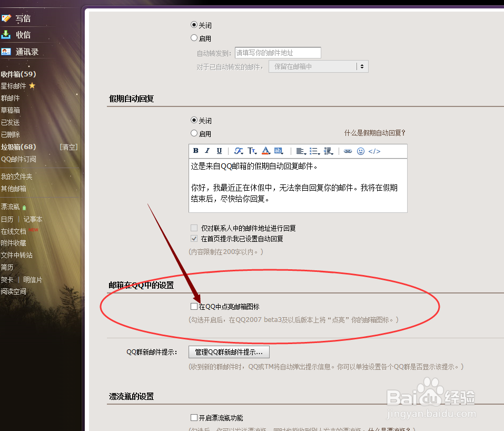Open 什么是假期自动回复? help link

375,133
